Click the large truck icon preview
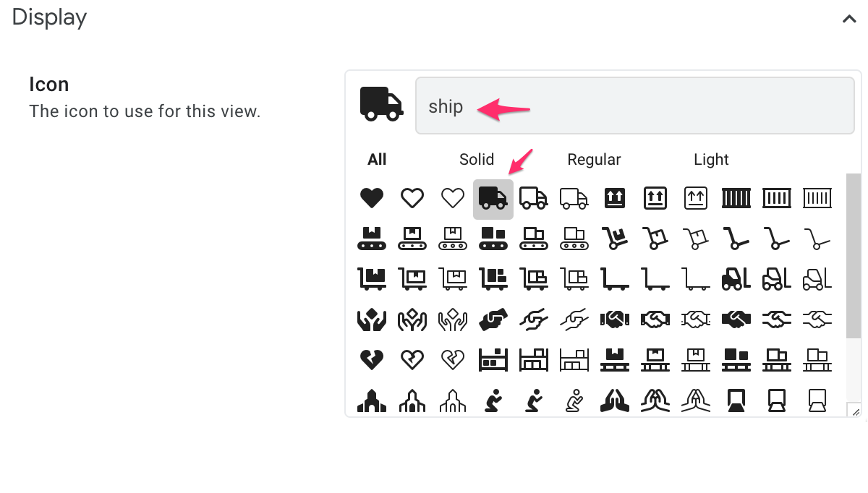The image size is (868, 493). point(381,103)
